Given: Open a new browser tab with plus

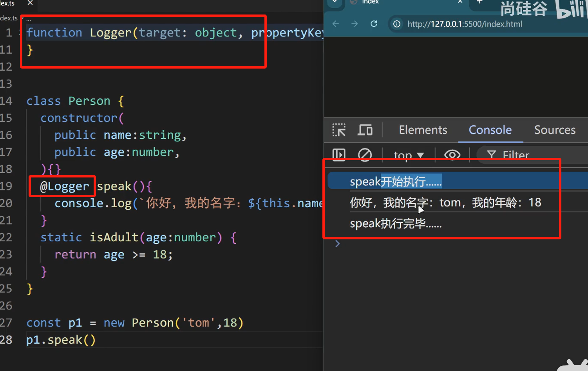Looking at the screenshot, I should point(479,2).
